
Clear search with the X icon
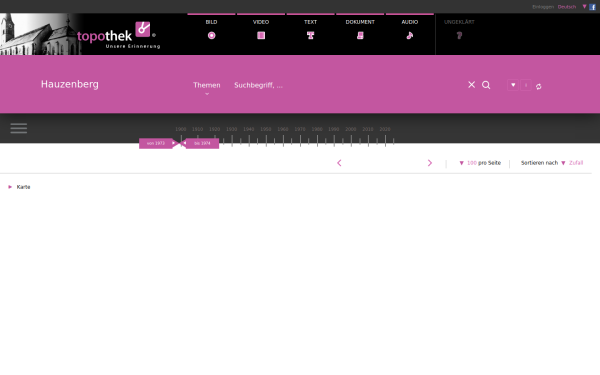[x=471, y=85]
